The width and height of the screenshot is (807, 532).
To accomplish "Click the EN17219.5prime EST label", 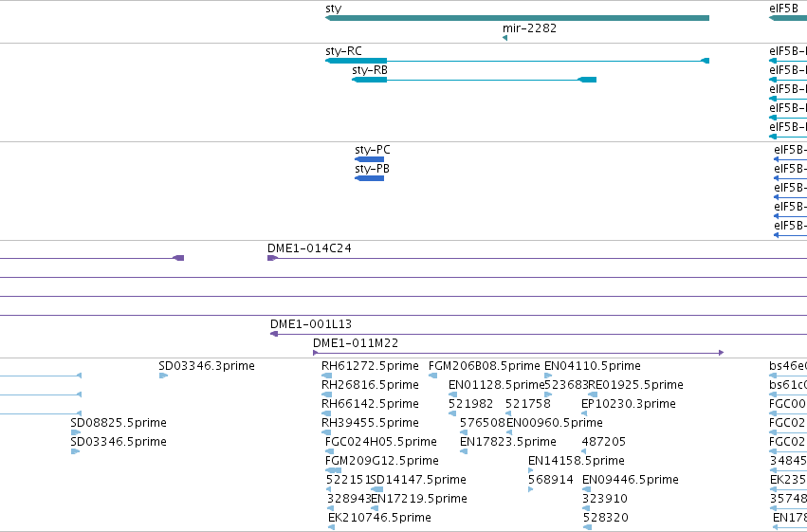I will [x=419, y=499].
